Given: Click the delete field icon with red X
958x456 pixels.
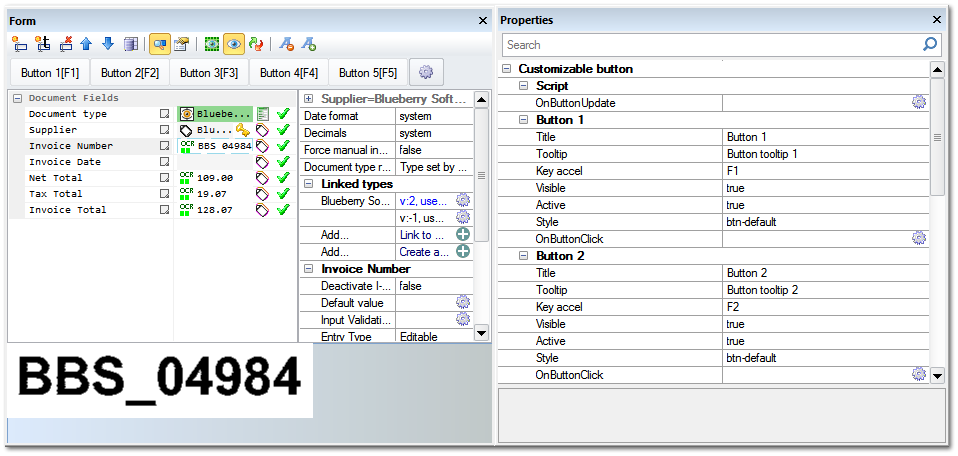Looking at the screenshot, I should click(x=66, y=44).
